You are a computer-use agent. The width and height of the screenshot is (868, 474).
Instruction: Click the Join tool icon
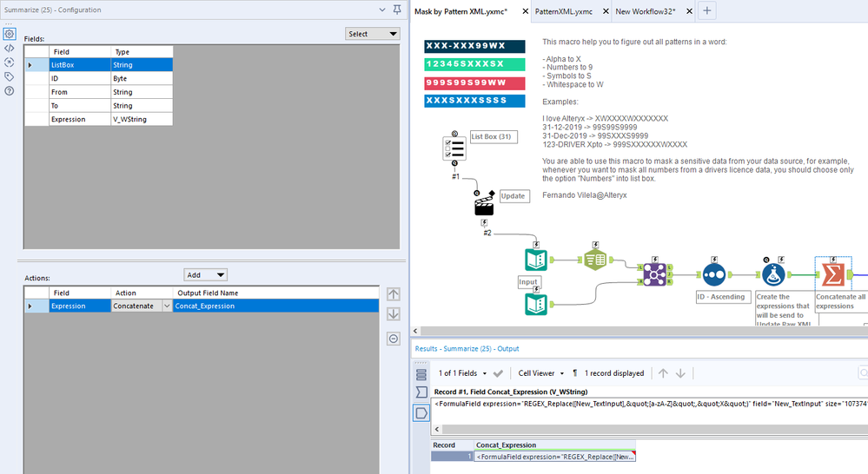pyautogui.click(x=654, y=274)
